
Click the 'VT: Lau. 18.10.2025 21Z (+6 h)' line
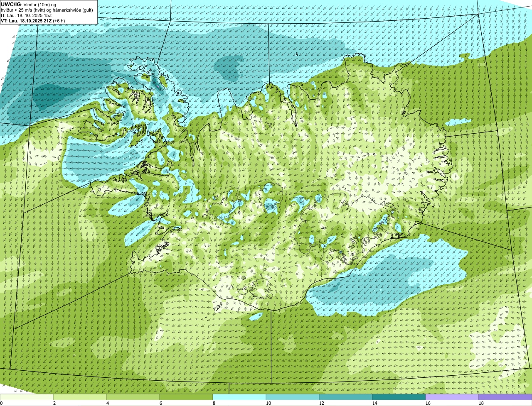(33, 21)
